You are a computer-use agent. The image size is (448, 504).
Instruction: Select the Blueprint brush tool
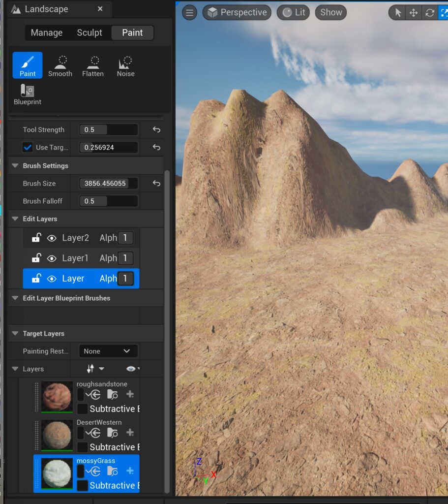[x=28, y=94]
